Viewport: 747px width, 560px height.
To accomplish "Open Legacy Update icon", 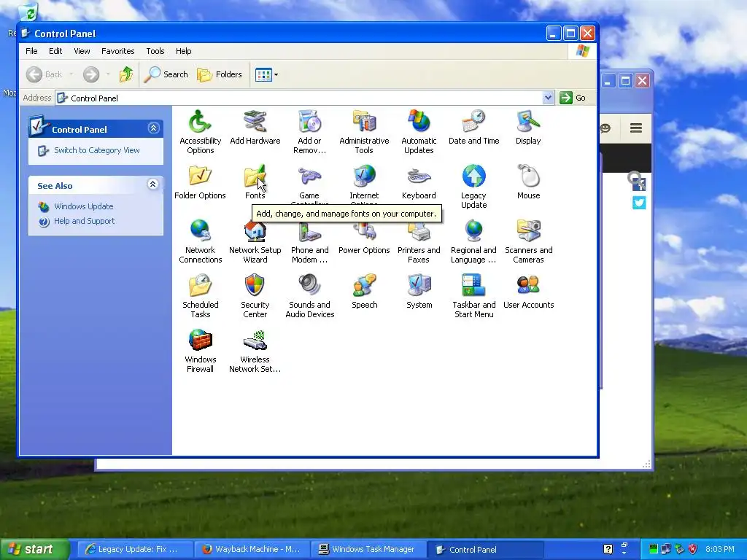I will (x=473, y=176).
